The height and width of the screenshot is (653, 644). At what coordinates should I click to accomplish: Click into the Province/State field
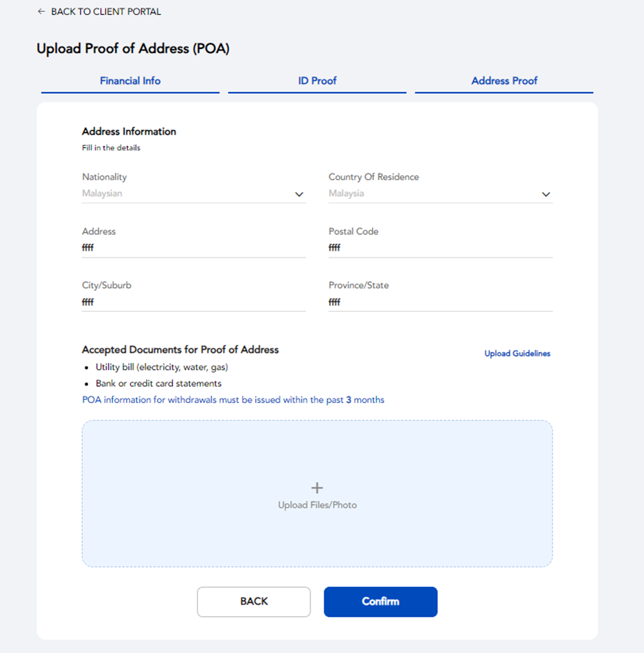click(x=440, y=303)
